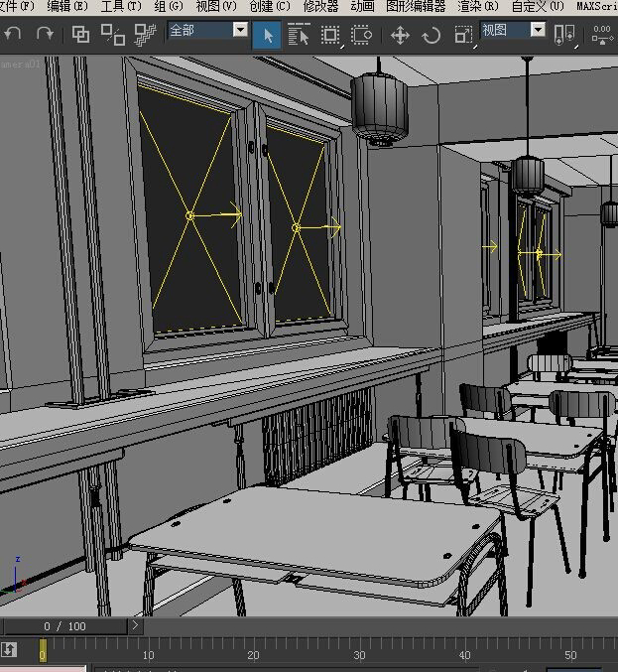This screenshot has width=618, height=672.
Task: Expand the coordinate system dropdown arrow
Action: pos(538,30)
